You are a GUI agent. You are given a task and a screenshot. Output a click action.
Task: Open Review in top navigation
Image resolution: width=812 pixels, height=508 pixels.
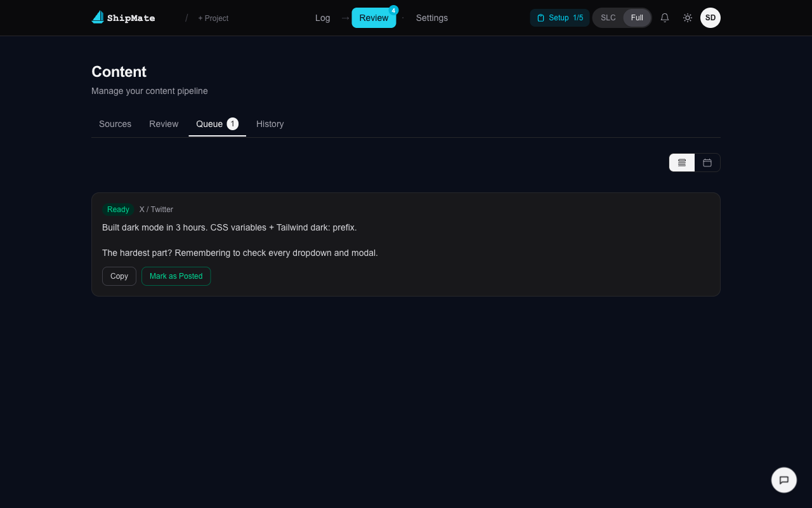pos(374,18)
